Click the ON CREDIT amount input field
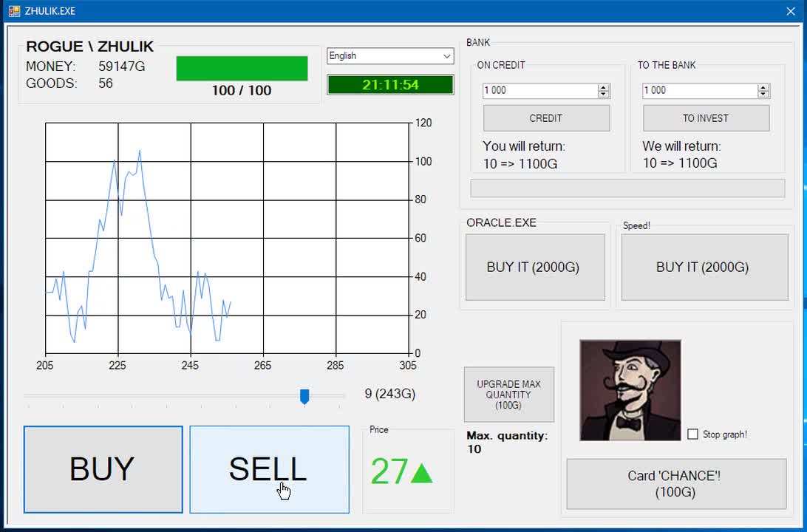Image resolution: width=807 pixels, height=532 pixels. click(x=539, y=90)
